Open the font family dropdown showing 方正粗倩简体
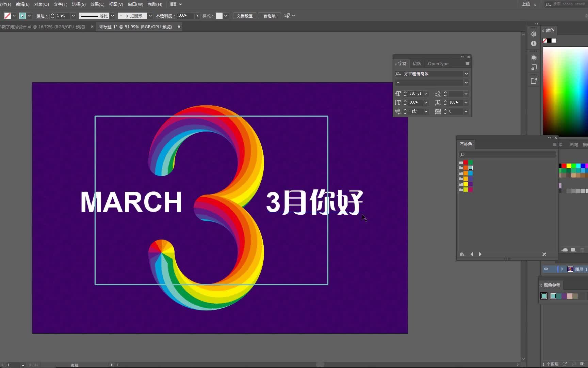This screenshot has height=368, width=588. coord(467,74)
